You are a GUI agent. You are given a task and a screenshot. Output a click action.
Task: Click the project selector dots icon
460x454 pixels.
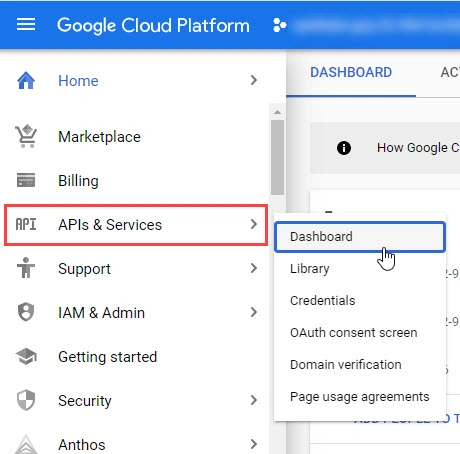(279, 25)
